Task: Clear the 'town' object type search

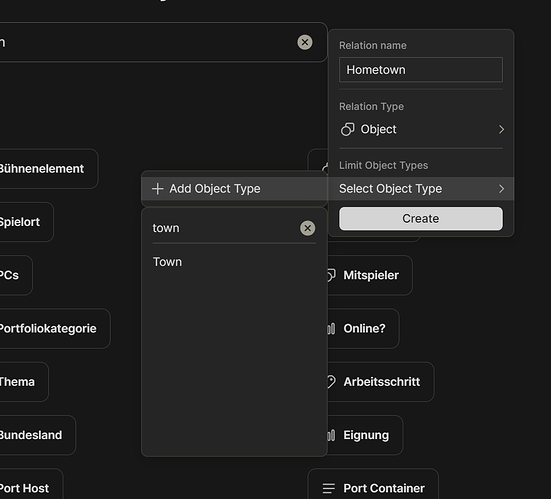Action: point(307,228)
